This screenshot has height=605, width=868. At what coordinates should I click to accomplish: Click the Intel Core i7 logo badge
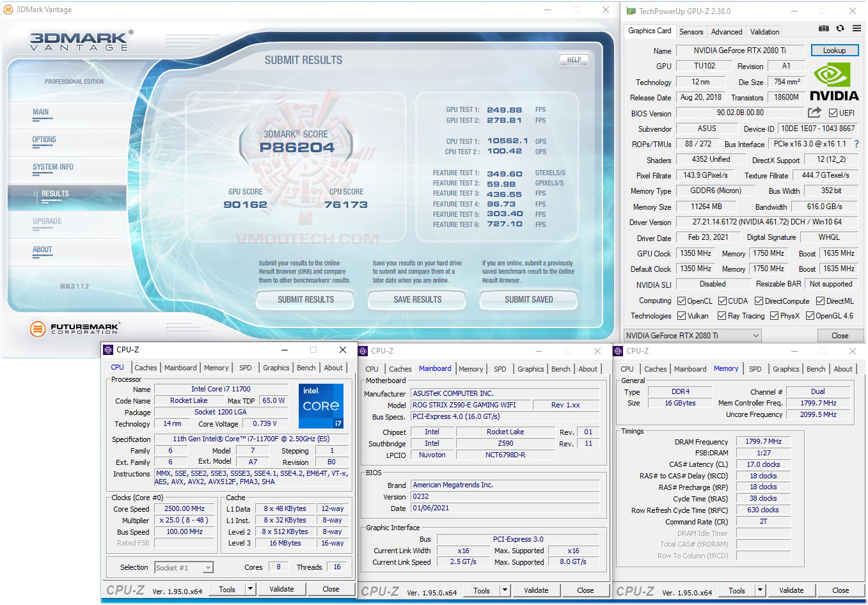[321, 406]
